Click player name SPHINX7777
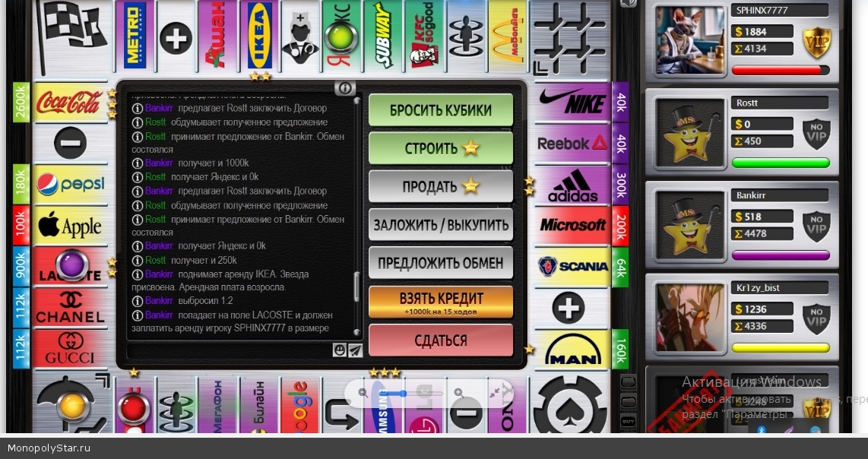Viewport: 868px width, 459px height. click(x=762, y=11)
